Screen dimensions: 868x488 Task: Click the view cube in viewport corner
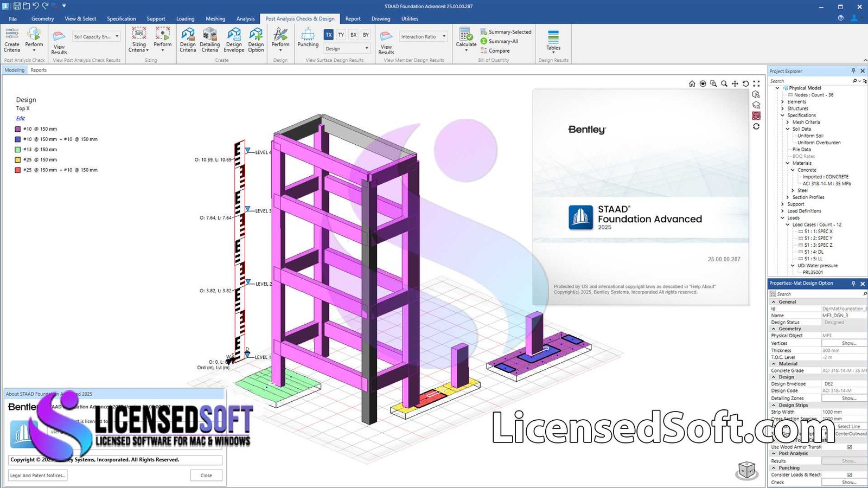click(x=746, y=470)
